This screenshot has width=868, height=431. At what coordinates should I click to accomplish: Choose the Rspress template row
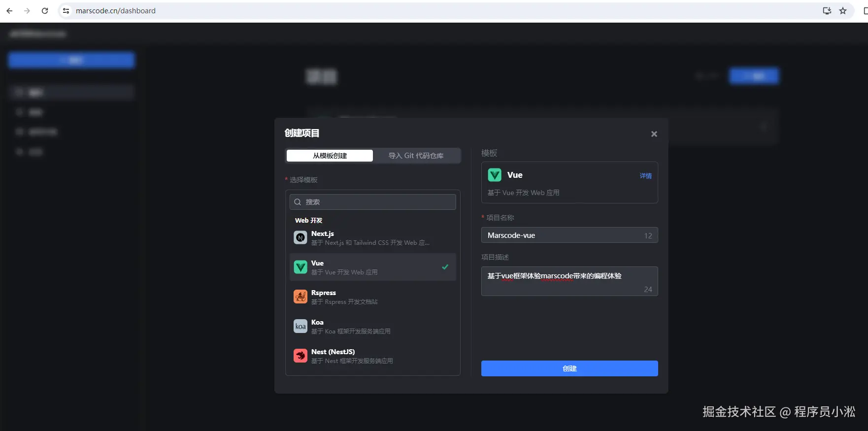(373, 297)
